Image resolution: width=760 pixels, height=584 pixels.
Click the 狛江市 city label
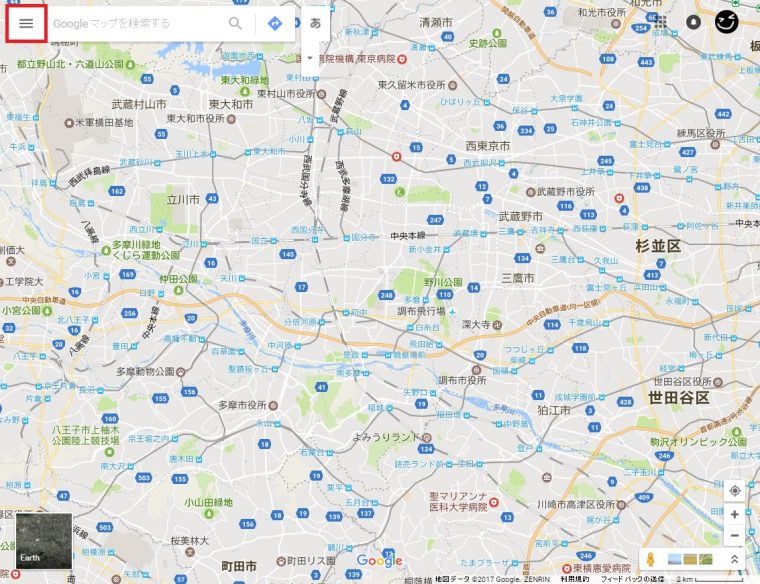(554, 410)
